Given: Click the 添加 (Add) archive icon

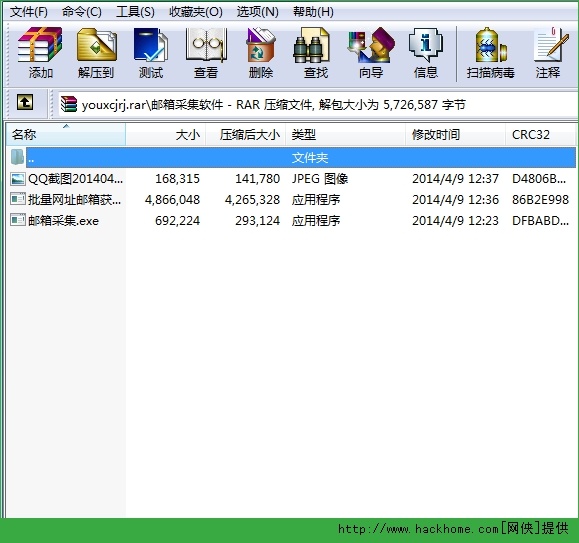Looking at the screenshot, I should tap(40, 53).
